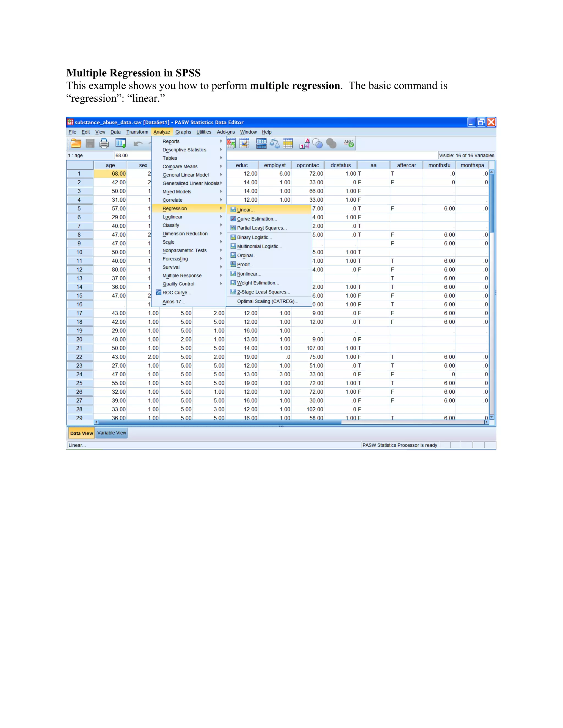Click the Show All Variables gray circles icon
Viewport: 563px width, 728px height.
[x=331, y=143]
